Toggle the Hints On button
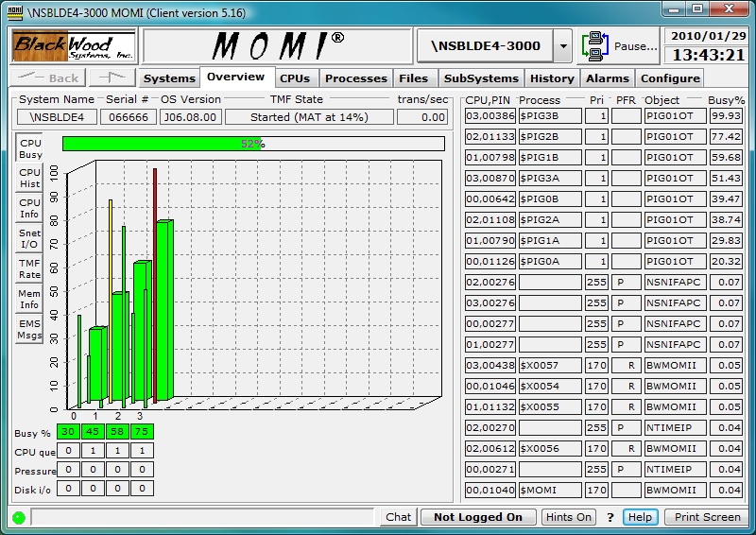 [569, 517]
